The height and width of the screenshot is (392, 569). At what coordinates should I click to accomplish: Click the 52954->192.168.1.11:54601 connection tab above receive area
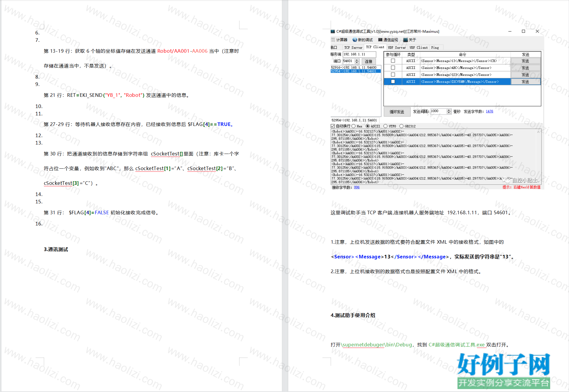click(354, 120)
